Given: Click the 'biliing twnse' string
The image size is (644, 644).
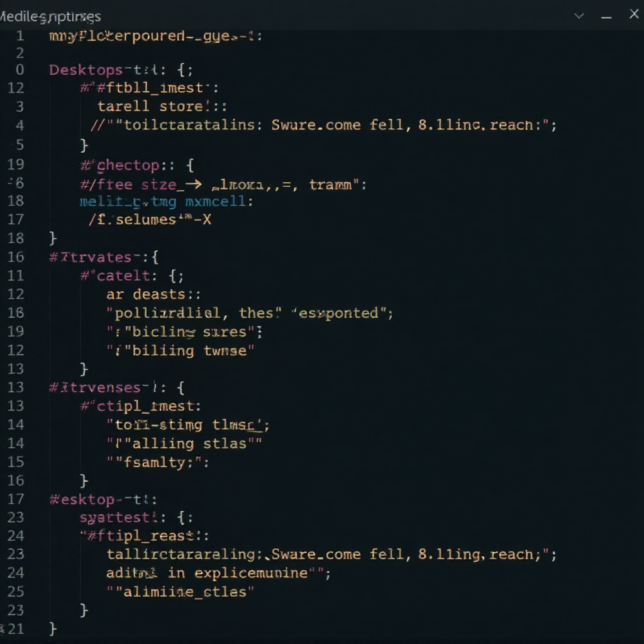Looking at the screenshot, I should tap(180, 351).
